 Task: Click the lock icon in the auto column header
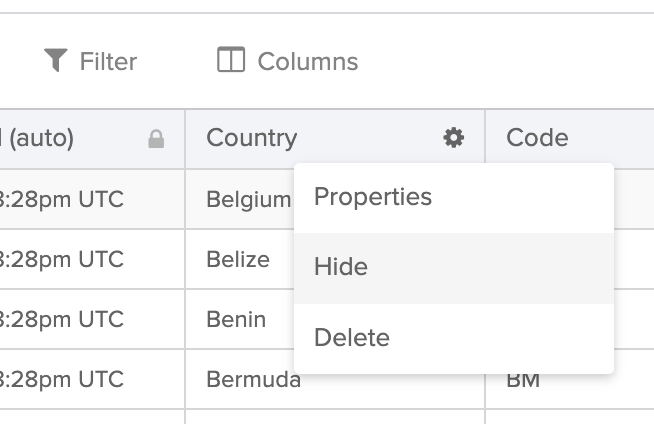[156, 139]
